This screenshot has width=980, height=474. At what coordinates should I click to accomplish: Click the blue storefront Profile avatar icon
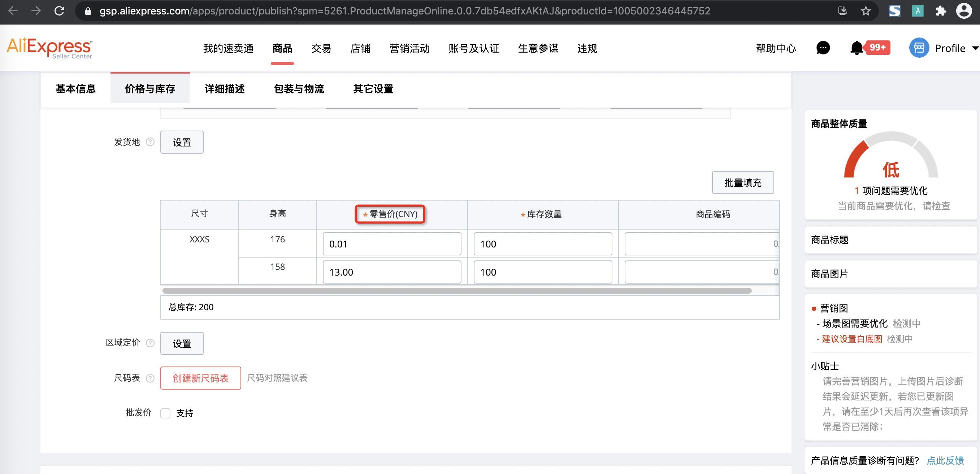click(x=919, y=48)
